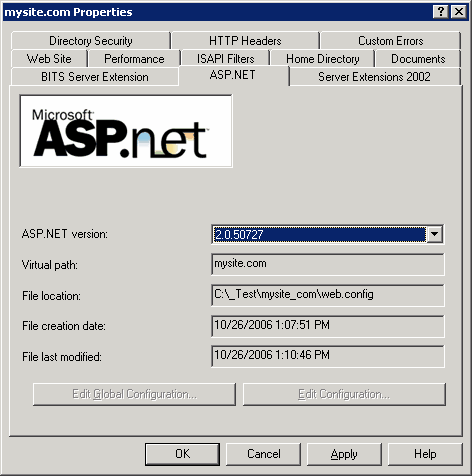Confirm with the OK button
This screenshot has height=476, width=472.
pos(182,454)
